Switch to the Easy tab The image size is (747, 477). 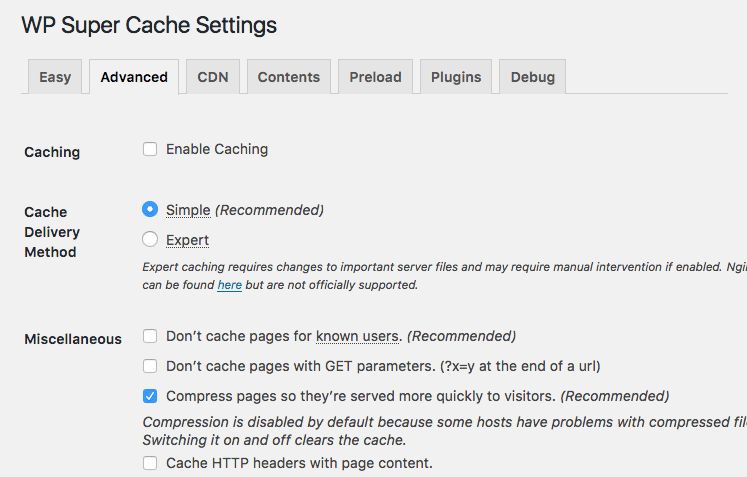pos(55,77)
